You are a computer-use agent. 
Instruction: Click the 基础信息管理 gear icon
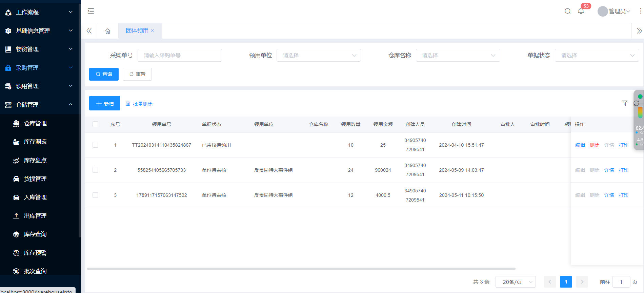pos(8,31)
